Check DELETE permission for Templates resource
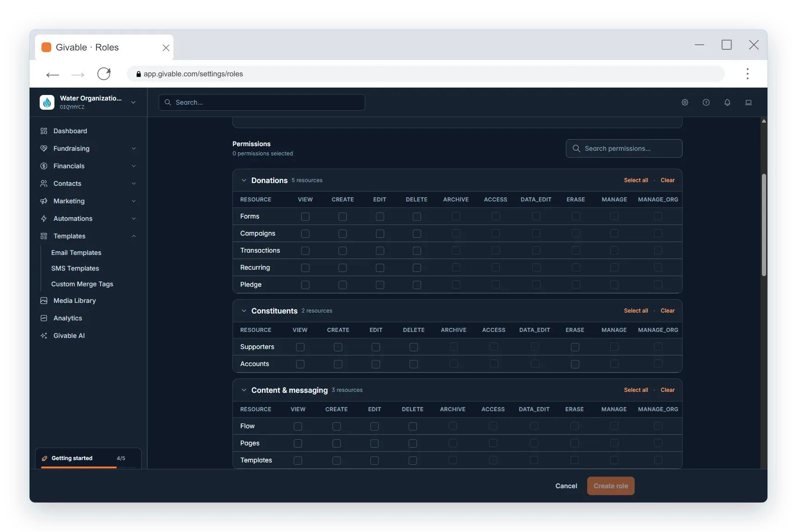 pos(413,461)
